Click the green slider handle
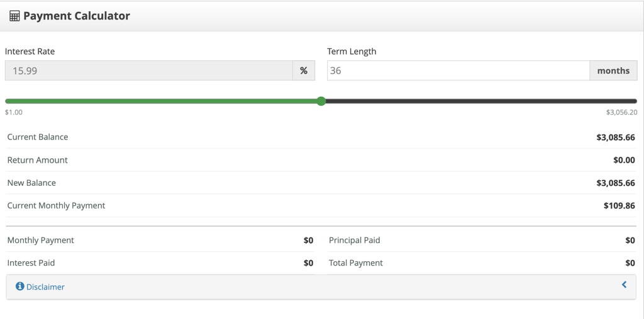 click(x=321, y=101)
